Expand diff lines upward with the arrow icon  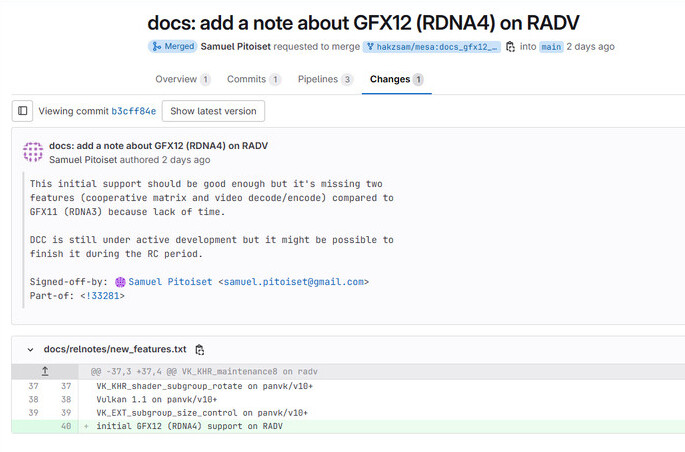[x=45, y=371]
